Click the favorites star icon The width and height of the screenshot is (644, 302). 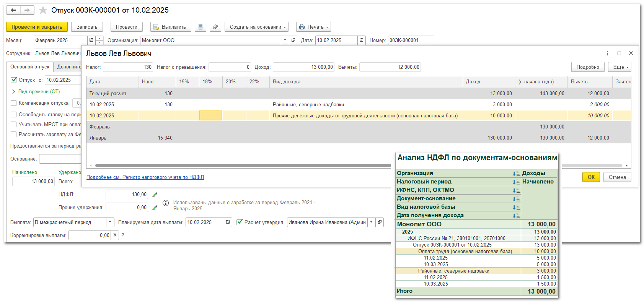coord(43,10)
